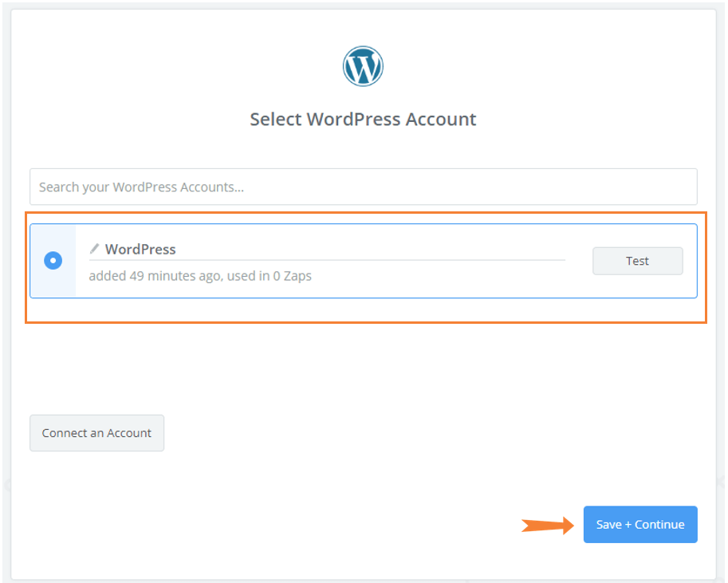
Task: Click the 'used in 0 Zaps' text
Action: tap(270, 276)
